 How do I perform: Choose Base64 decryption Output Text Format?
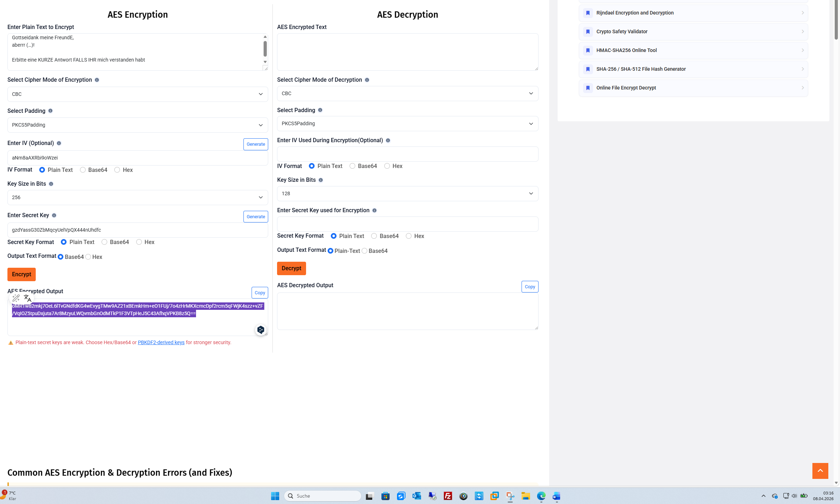coord(364,251)
